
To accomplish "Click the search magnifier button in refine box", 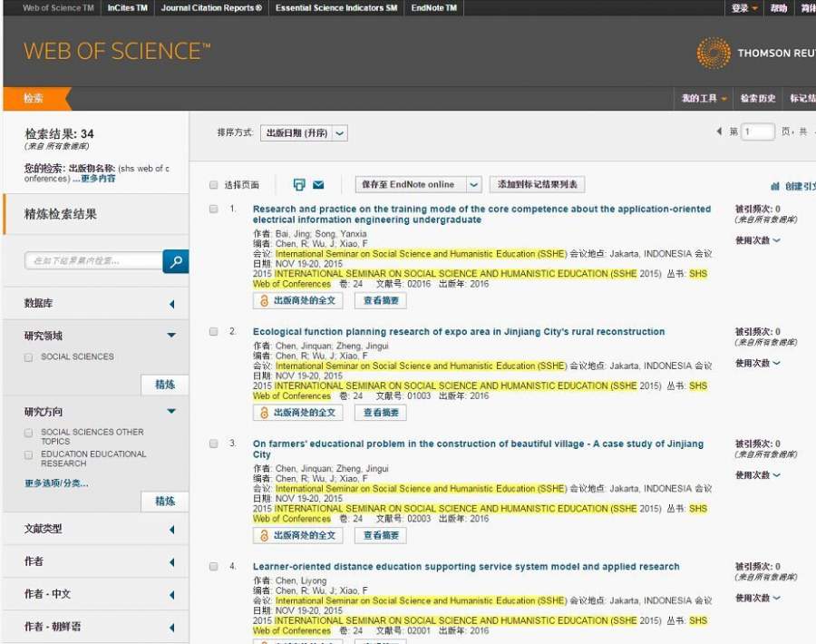I will 175,261.
